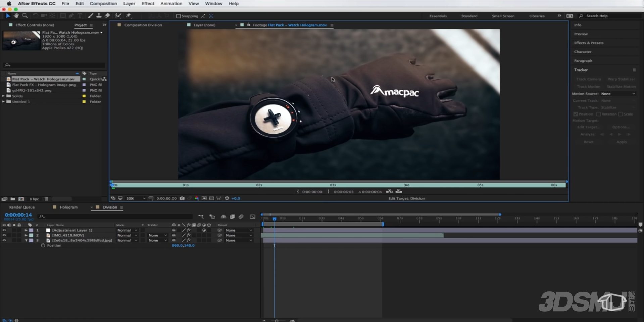Select the Puppet Pin tool
The width and height of the screenshot is (644, 322).
(128, 16)
